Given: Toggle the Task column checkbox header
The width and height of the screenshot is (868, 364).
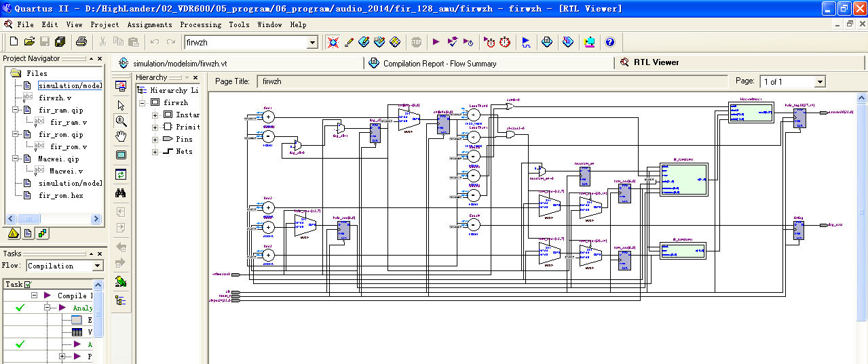Looking at the screenshot, I should (27, 285).
